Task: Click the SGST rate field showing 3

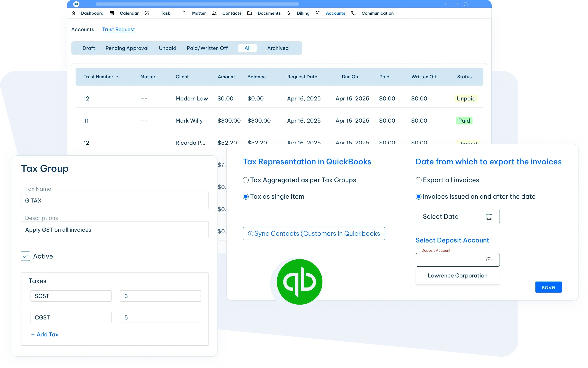Action: tap(160, 296)
